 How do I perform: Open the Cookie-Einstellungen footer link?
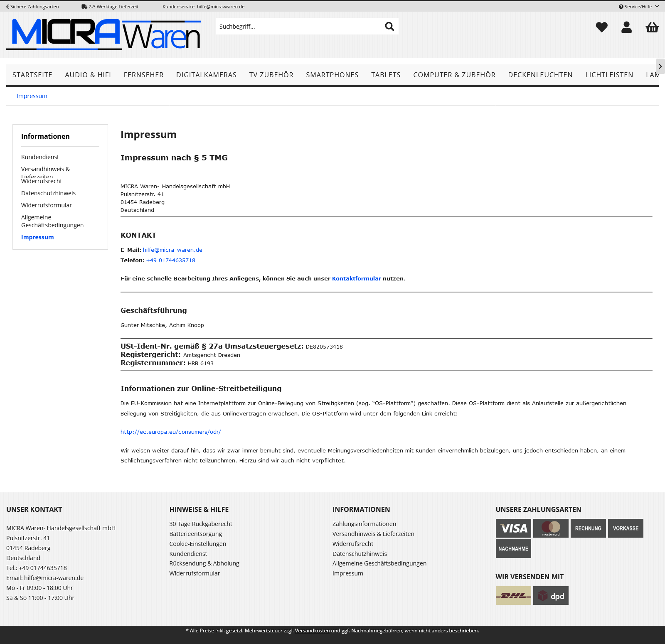(198, 544)
